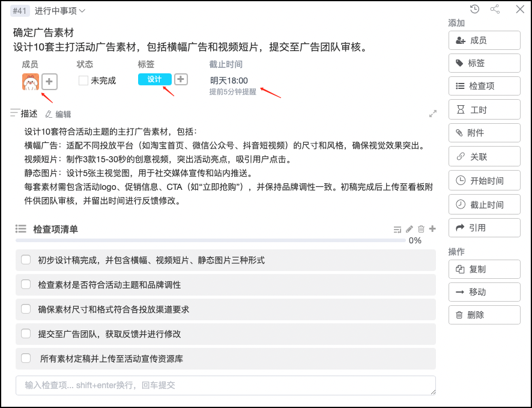532x408 pixels.
Task: Focus the 输入检查项 input field
Action: point(225,385)
